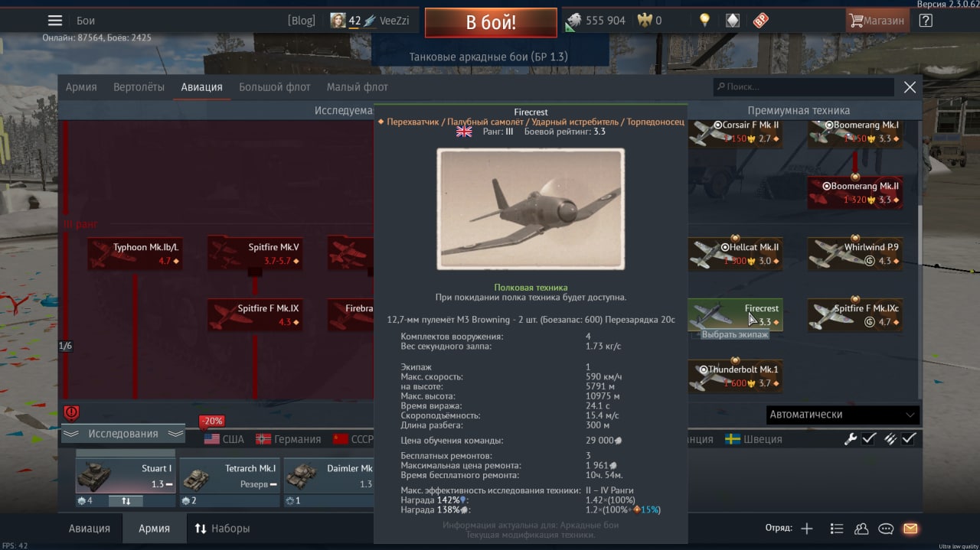Switch to the Малый флот tab
The image size is (980, 550).
(x=358, y=87)
